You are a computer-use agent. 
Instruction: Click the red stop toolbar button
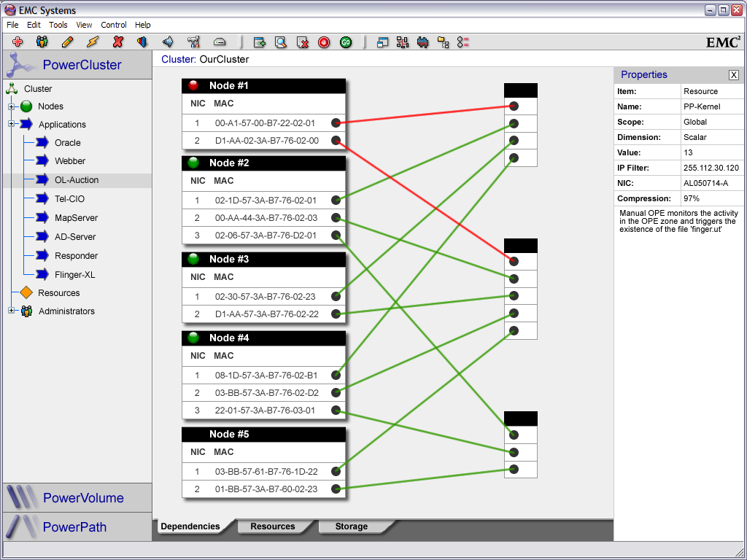click(x=324, y=42)
